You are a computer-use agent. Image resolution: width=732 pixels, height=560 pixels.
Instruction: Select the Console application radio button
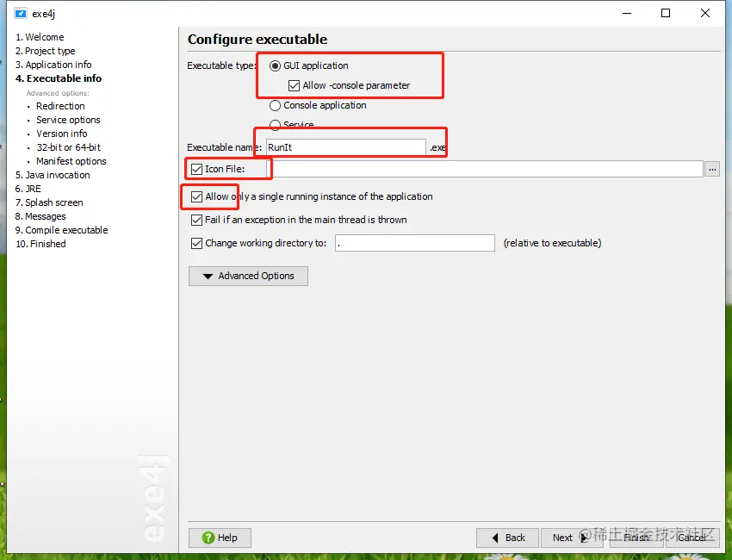tap(275, 106)
